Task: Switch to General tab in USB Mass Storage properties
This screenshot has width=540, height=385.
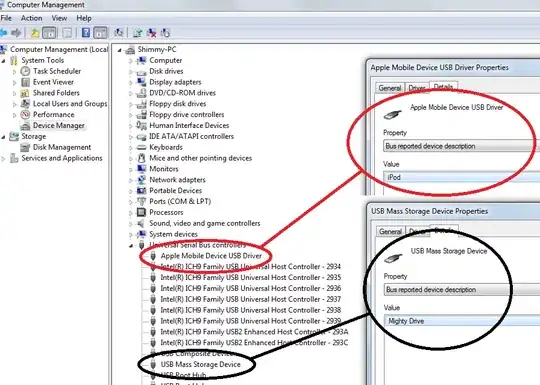Action: pos(390,232)
